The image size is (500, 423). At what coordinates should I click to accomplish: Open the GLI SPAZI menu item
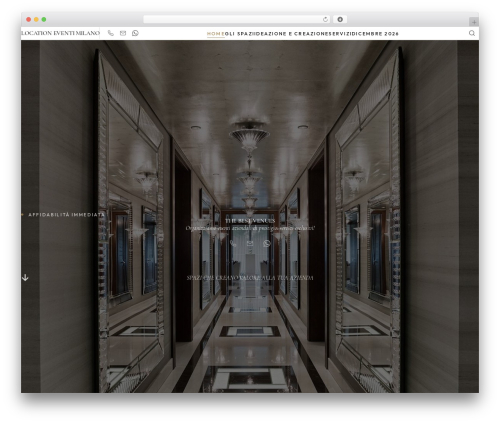(x=239, y=34)
